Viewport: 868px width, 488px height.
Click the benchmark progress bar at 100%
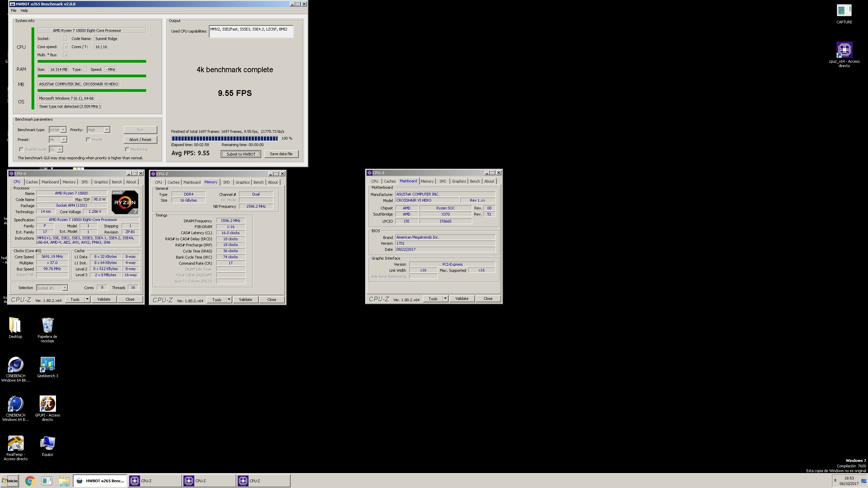point(225,138)
